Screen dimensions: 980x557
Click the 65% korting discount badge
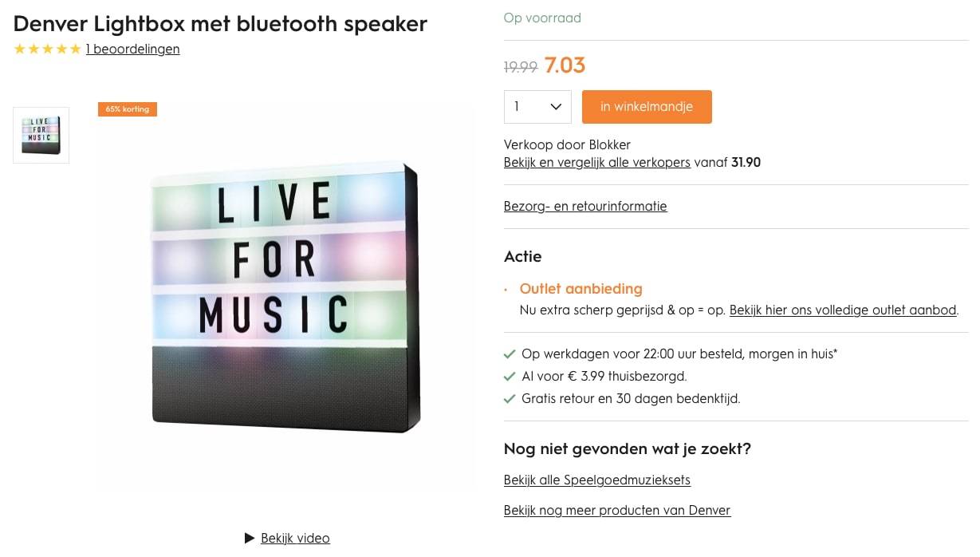point(128,109)
